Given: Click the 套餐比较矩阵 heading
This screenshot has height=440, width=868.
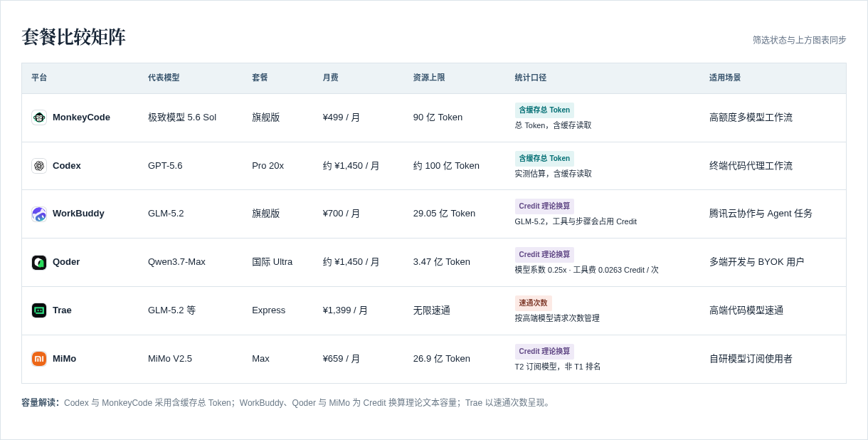Looking at the screenshot, I should point(73,37).
